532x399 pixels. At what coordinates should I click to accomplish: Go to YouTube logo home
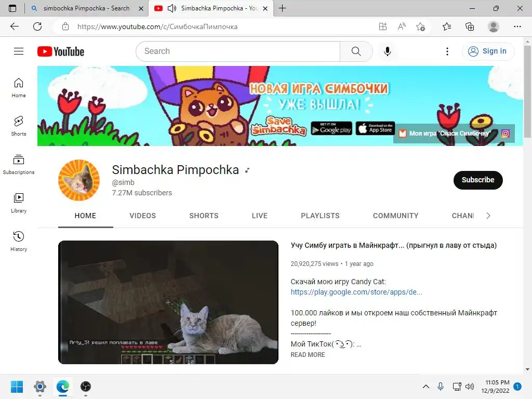(x=61, y=51)
